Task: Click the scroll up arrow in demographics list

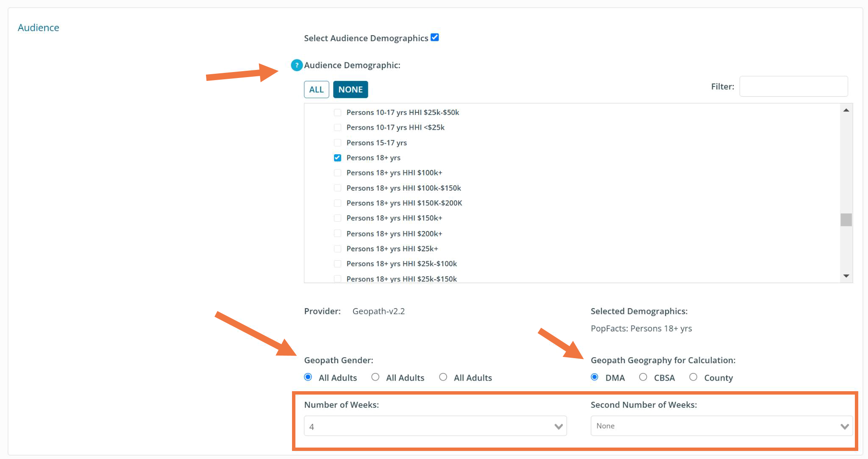Action: (x=846, y=110)
